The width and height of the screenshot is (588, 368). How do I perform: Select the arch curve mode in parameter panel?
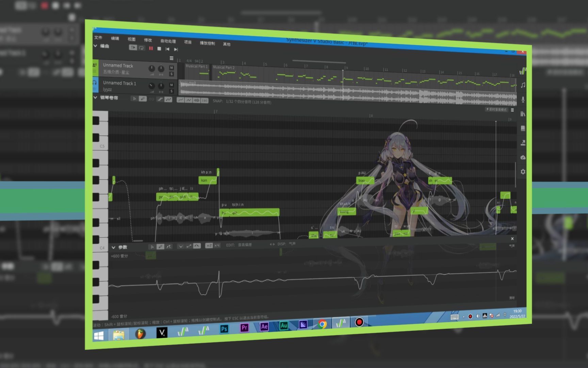tap(197, 246)
